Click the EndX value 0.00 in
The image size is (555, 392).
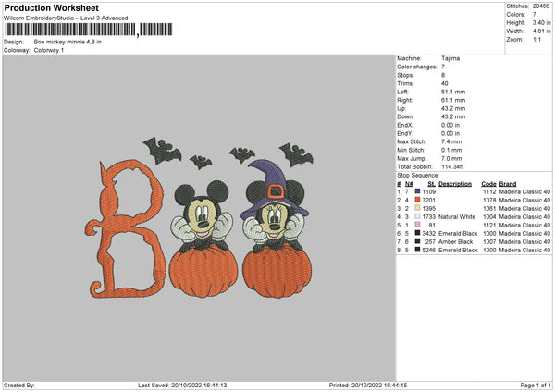point(450,125)
